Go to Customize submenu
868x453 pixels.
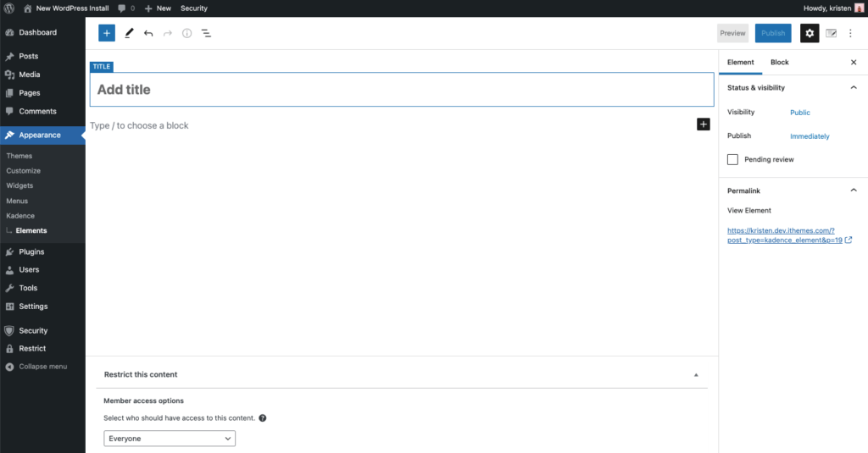[x=23, y=171]
